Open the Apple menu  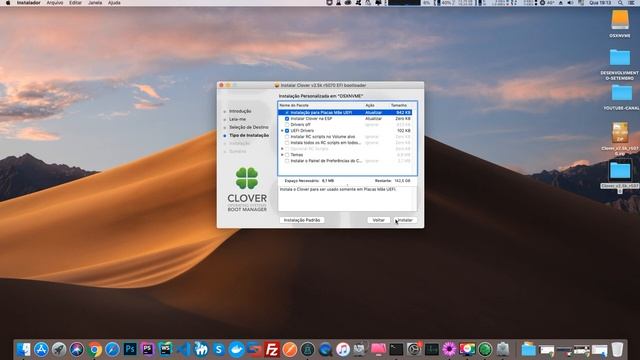click(8, 3)
